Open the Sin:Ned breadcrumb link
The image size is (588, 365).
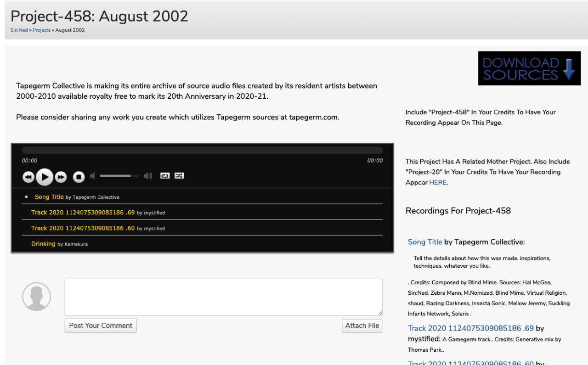pyautogui.click(x=19, y=30)
